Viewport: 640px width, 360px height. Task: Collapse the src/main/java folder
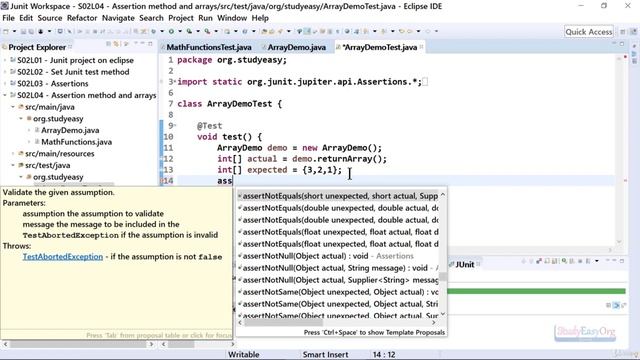(13, 107)
